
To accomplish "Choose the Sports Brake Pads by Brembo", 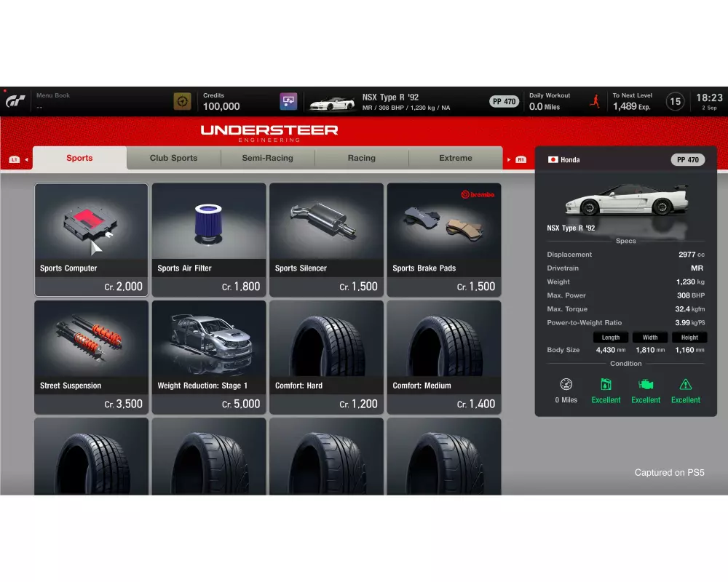I will pyautogui.click(x=443, y=239).
